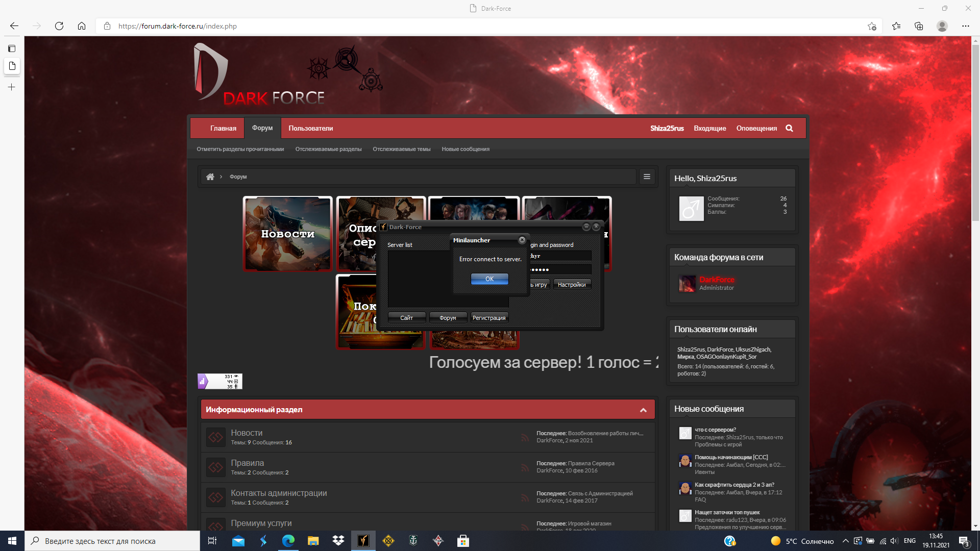Open File Explorer from taskbar
Viewport: 980px width, 551px height.
point(313,541)
